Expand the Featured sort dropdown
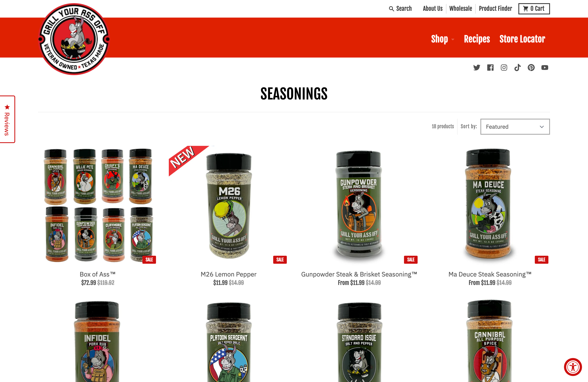Image resolution: width=588 pixels, height=382 pixels. [515, 127]
